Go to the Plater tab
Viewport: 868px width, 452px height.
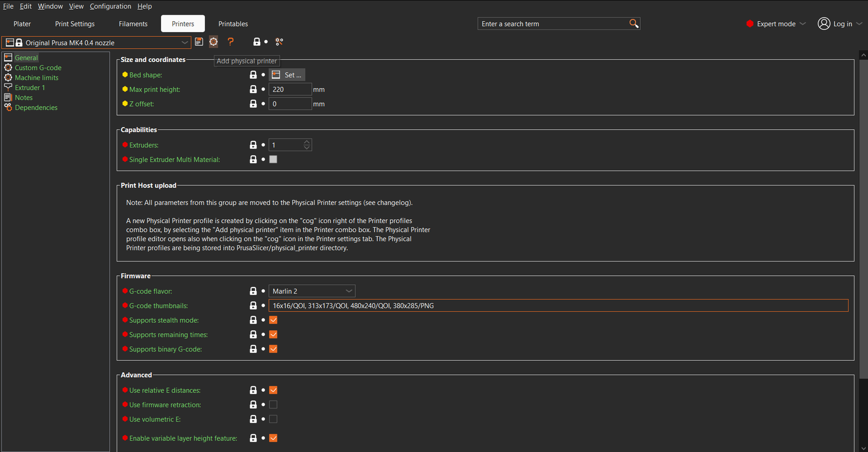pos(22,24)
